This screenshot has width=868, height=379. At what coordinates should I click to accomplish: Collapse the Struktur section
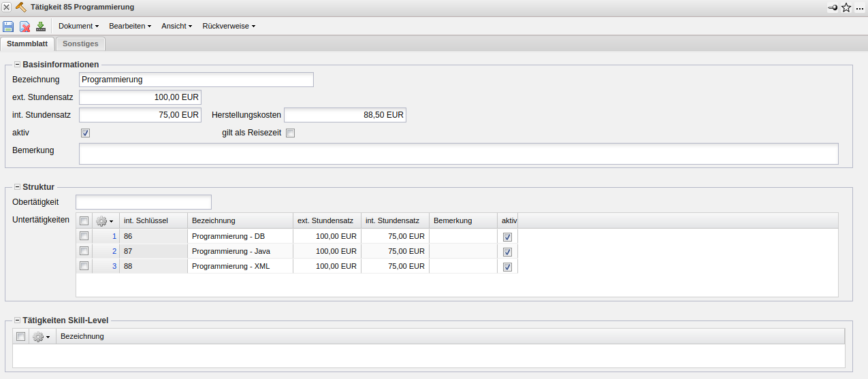[17, 187]
